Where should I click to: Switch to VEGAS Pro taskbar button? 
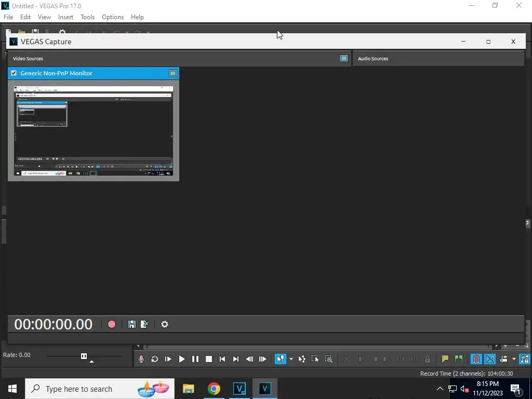(239, 389)
